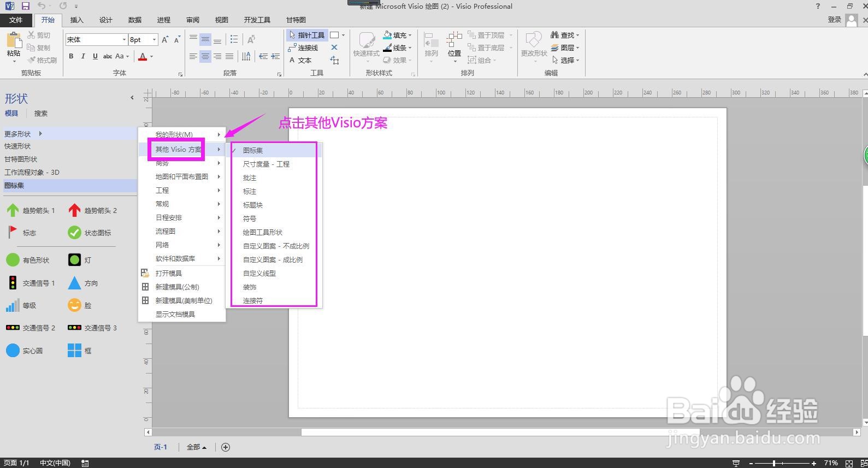Select 连接符 in the submenu
868x468 pixels.
tap(274, 300)
